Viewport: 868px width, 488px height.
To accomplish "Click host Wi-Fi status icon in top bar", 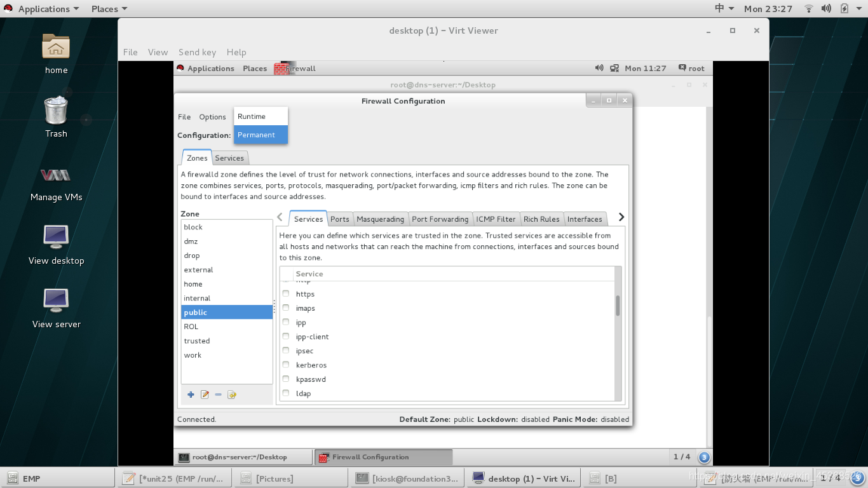I will point(809,9).
